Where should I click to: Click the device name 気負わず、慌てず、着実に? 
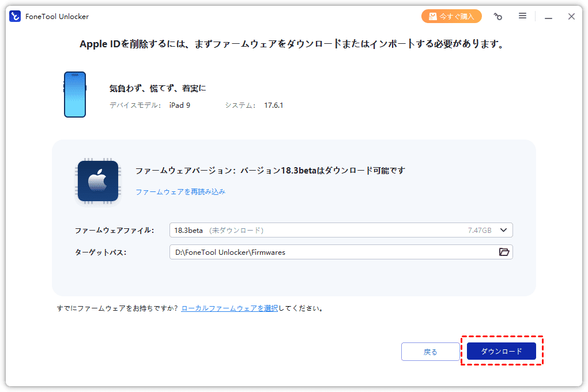tap(157, 88)
